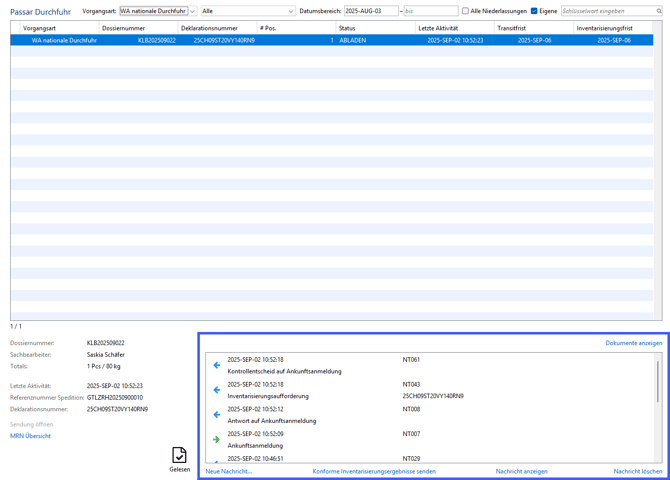The height and width of the screenshot is (480, 670).
Task: Open the Alle filter dropdown
Action: [248, 11]
